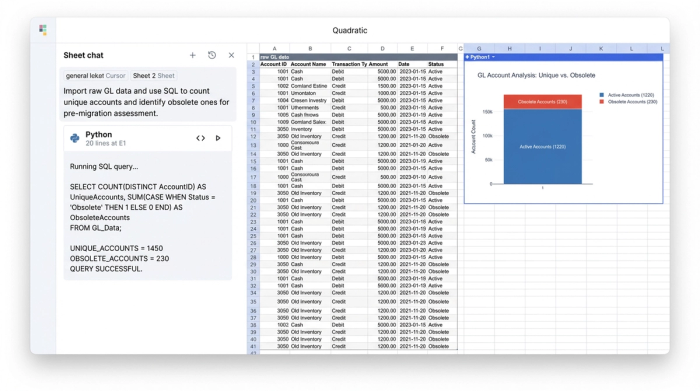This screenshot has width=700, height=391.
Task: Click the 'raw GL data' table title
Action: click(x=275, y=57)
